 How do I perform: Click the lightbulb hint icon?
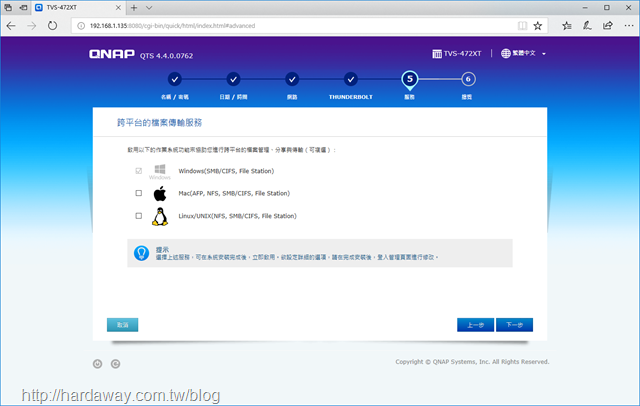142,253
